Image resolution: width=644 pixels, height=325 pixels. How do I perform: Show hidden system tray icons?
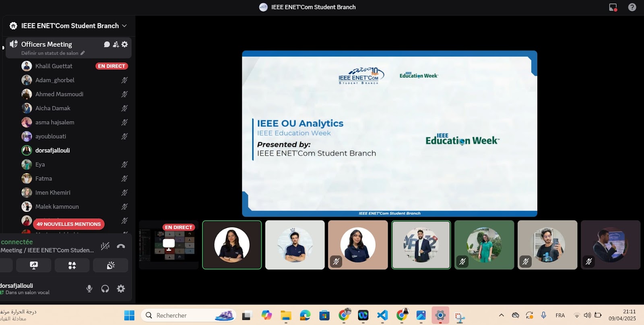tap(501, 315)
